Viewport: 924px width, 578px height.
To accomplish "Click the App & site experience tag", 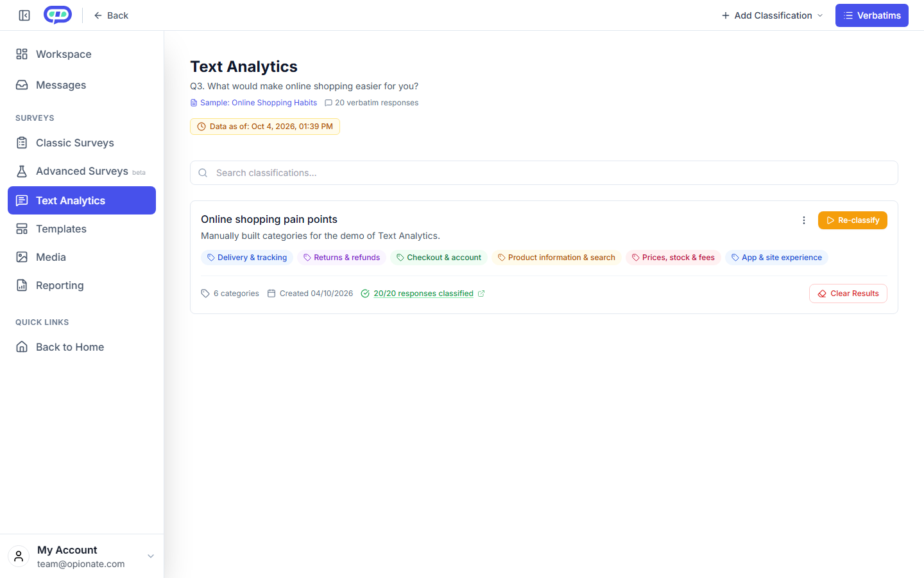I will (x=776, y=258).
